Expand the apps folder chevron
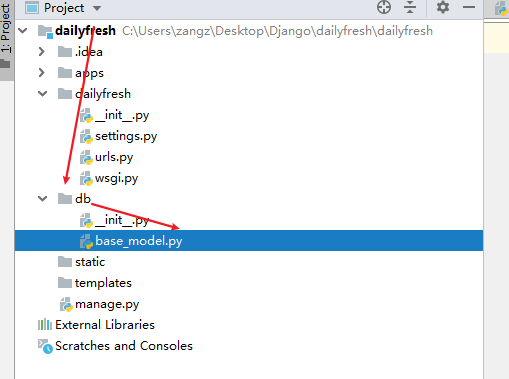This screenshot has width=509, height=379. (42, 73)
